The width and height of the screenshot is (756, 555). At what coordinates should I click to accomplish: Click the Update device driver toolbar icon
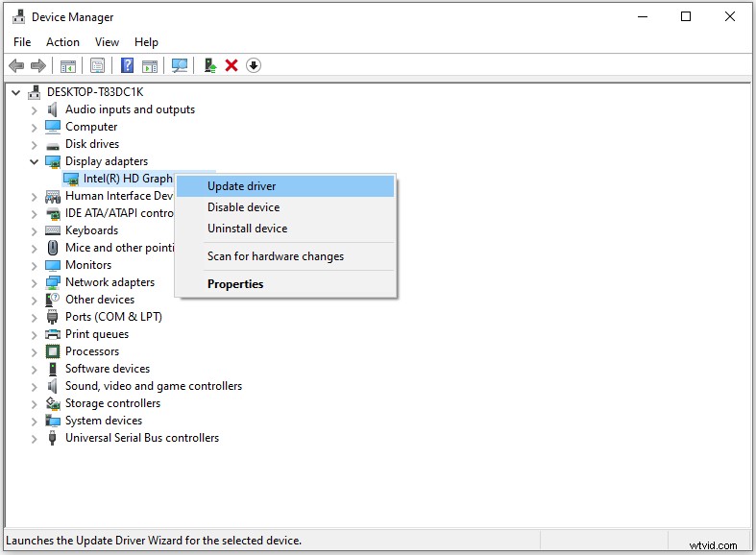coord(209,65)
